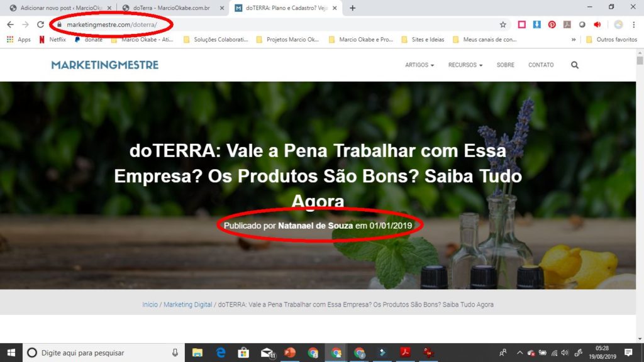Open the Windows Start menu
This screenshot has width=644, height=362.
point(11,353)
